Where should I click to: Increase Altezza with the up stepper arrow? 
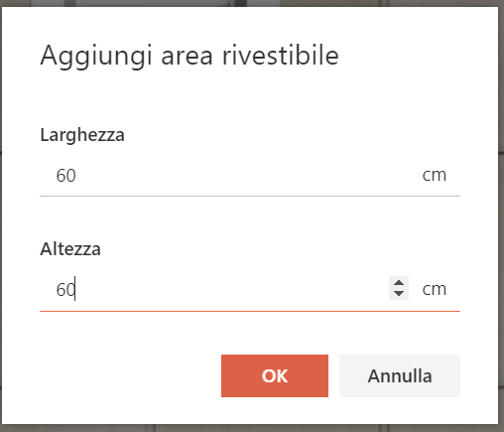399,283
